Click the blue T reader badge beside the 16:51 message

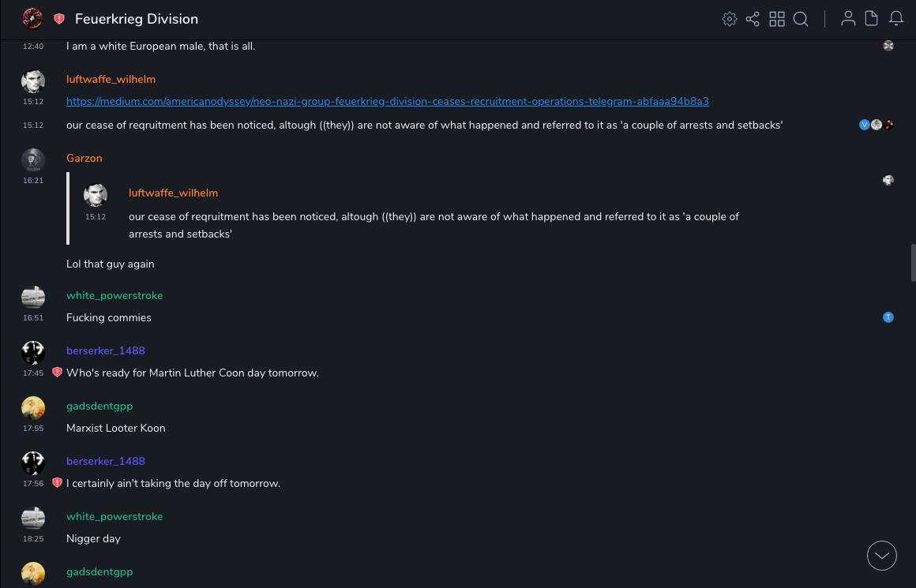(888, 317)
